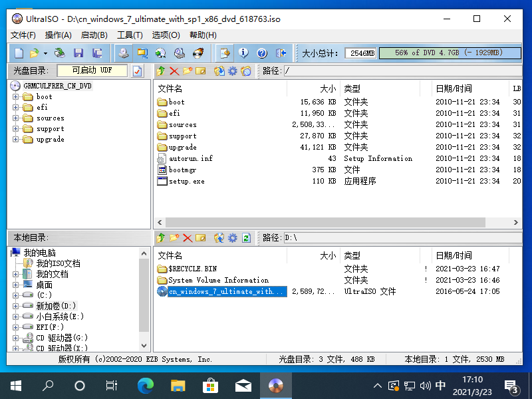Open the 工具(T) menu
This screenshot has width=532, height=399.
click(x=130, y=35)
